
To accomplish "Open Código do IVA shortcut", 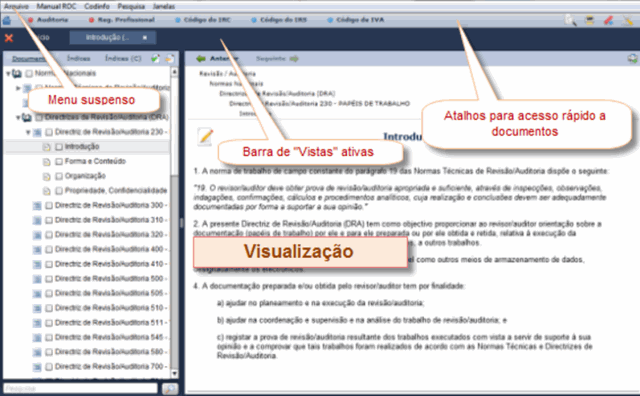I will (x=356, y=20).
